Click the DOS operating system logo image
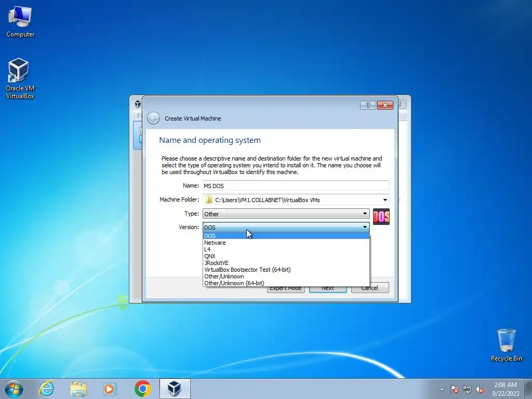The width and height of the screenshot is (532, 399). [381, 217]
